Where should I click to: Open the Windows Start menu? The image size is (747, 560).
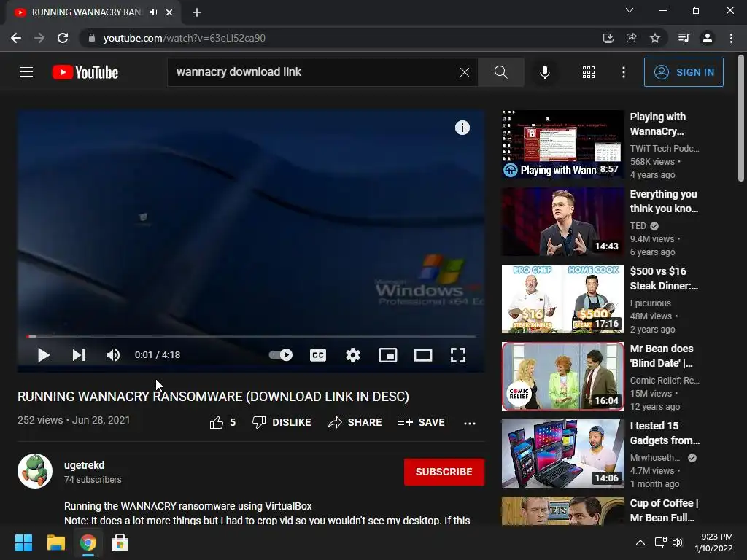[23, 542]
